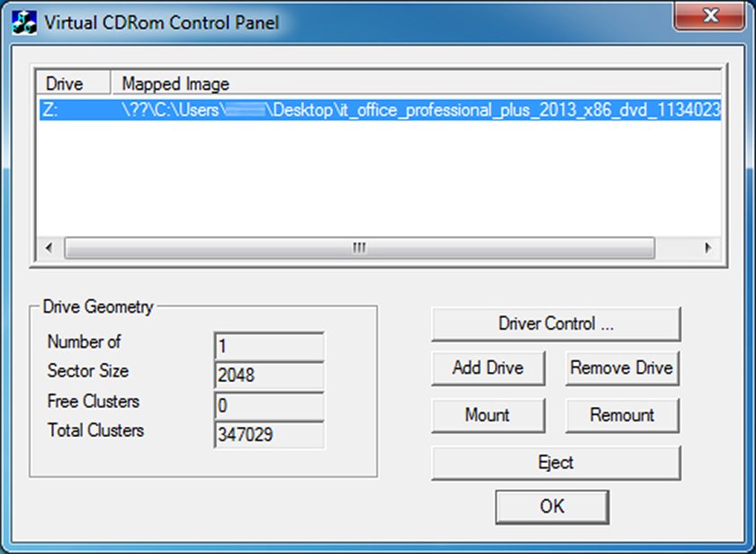Click the Remount button
The image size is (756, 554).
[x=622, y=415]
